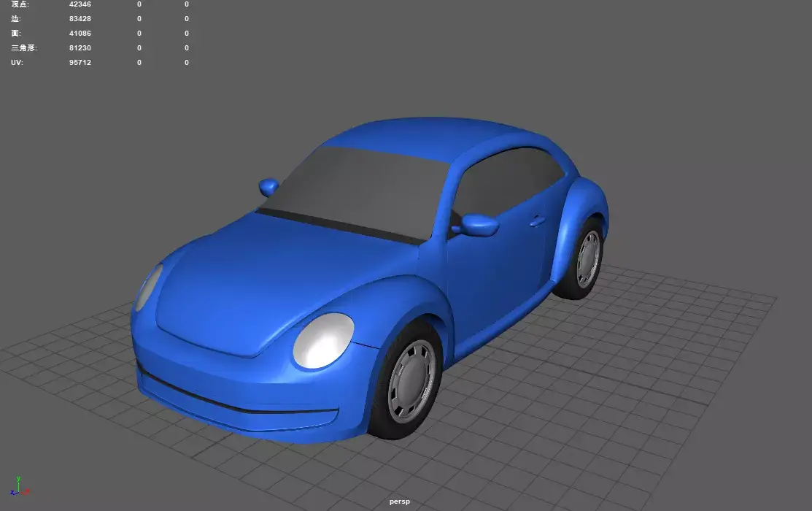Viewport: 812px width, 511px height.
Task: Select the 面 face count label
Action: 16,33
